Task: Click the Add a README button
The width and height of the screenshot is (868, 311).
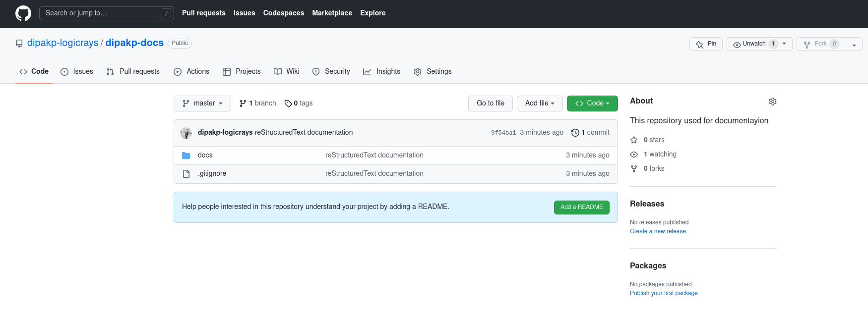Action: (582, 207)
